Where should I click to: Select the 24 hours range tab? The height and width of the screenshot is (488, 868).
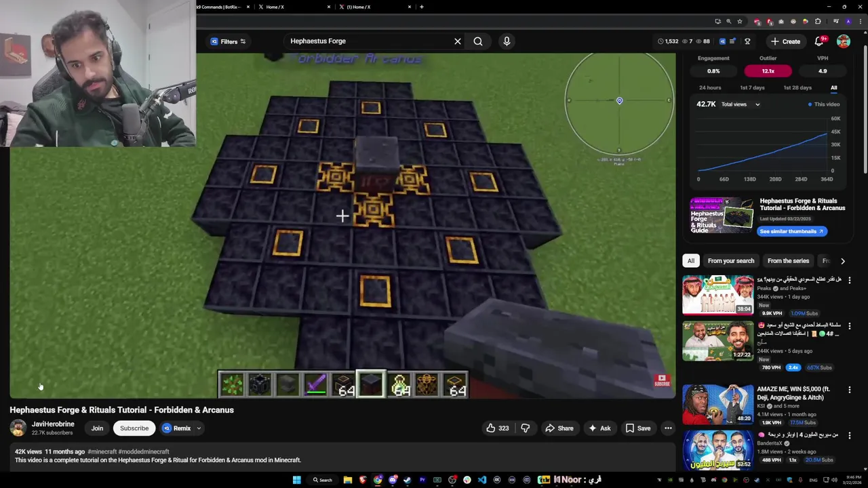pos(710,87)
